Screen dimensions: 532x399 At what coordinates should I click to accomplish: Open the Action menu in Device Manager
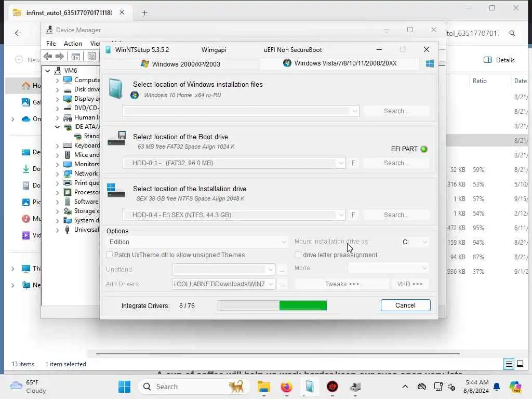tap(73, 44)
